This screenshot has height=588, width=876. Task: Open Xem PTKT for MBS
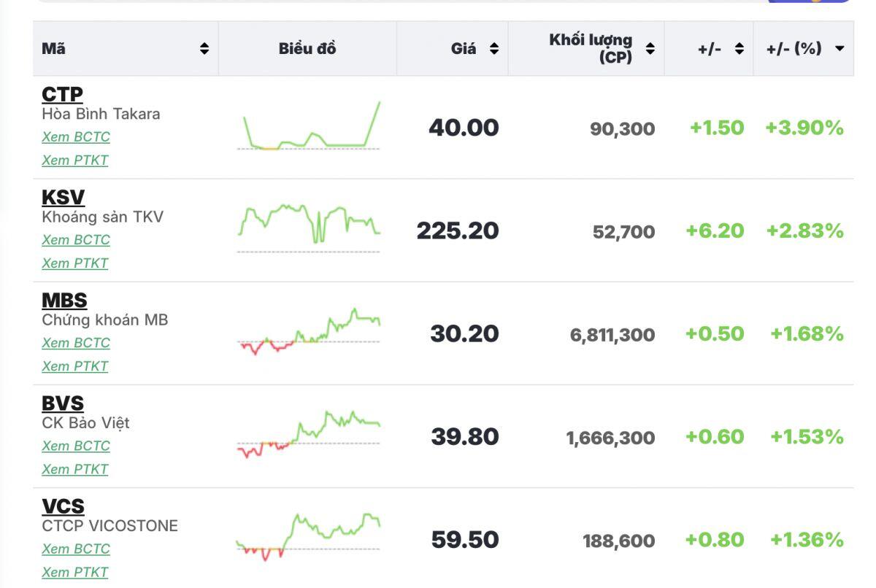pos(75,366)
